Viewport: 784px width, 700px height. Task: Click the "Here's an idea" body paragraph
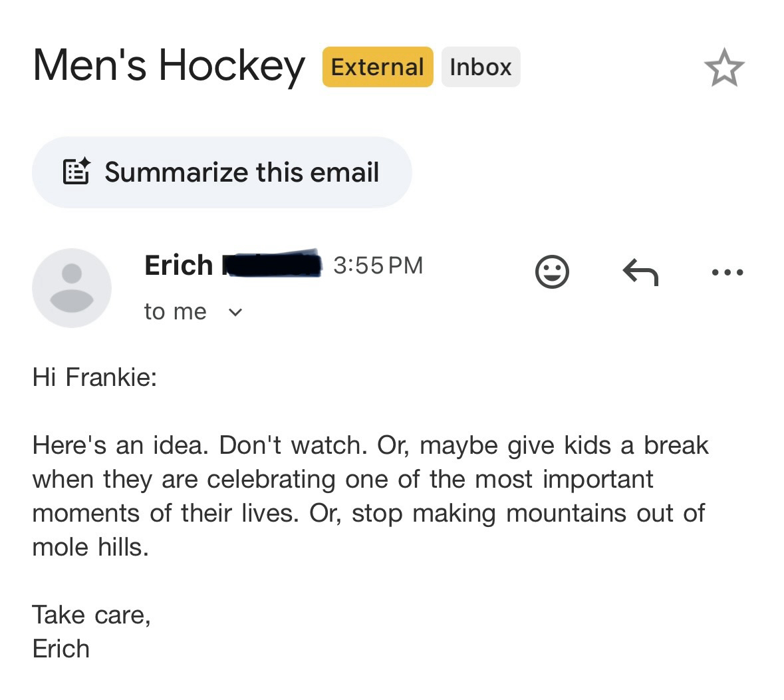tap(370, 496)
